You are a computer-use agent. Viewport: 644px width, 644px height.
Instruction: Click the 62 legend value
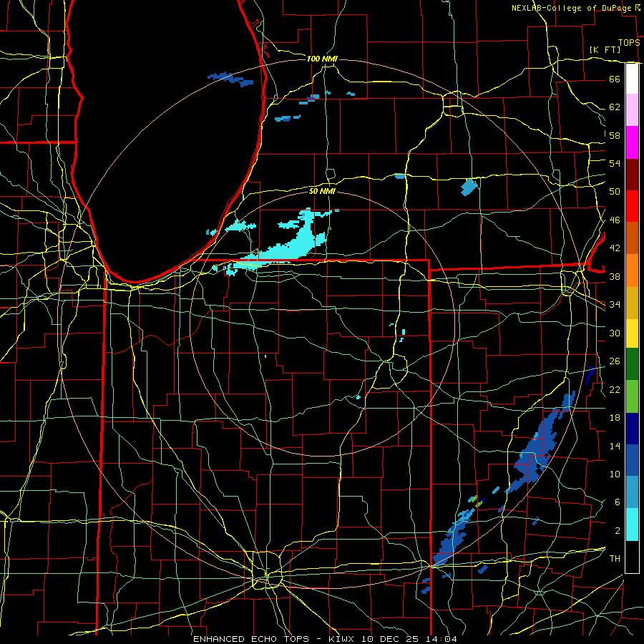615,107
